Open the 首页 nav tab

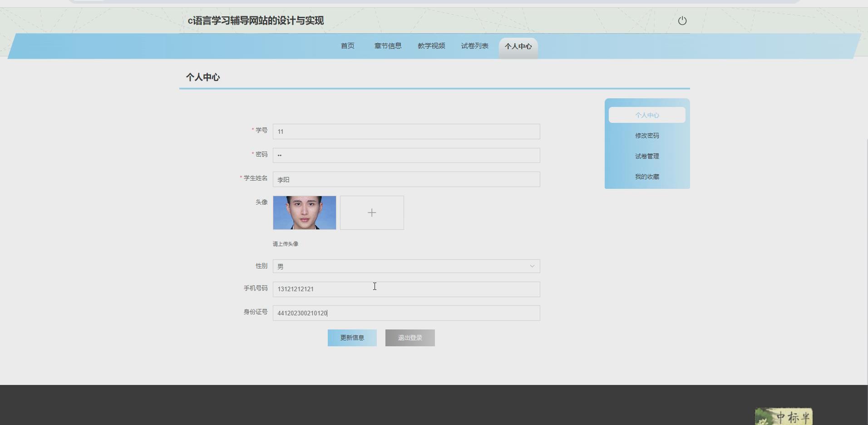(x=348, y=46)
